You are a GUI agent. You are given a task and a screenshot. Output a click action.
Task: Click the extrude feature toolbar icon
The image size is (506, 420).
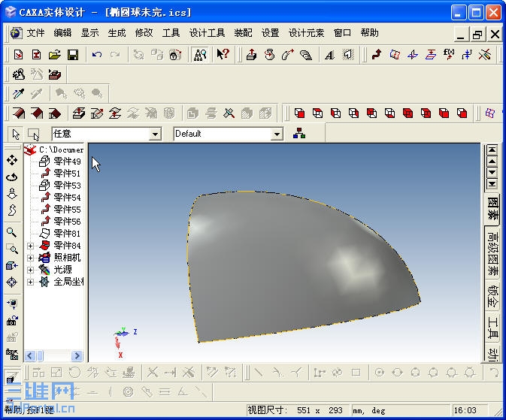[x=251, y=55]
